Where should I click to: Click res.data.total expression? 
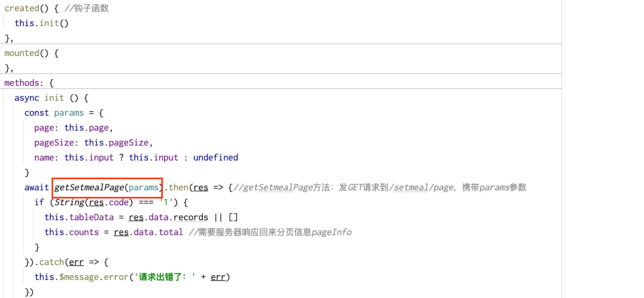[x=149, y=232]
